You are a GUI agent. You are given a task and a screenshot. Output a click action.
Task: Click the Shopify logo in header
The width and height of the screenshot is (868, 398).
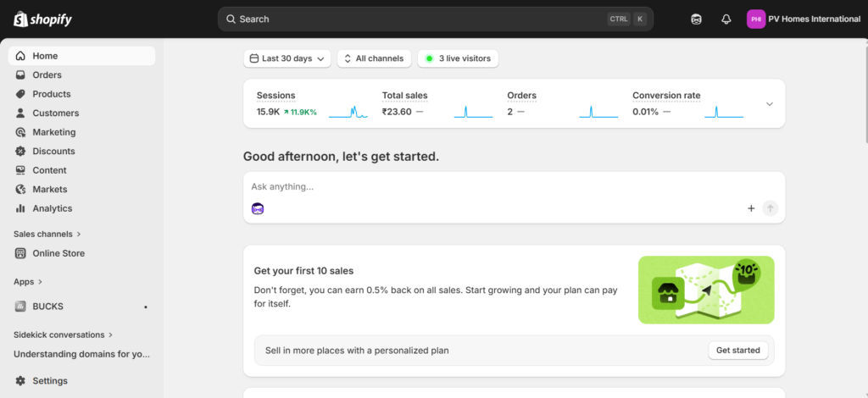pos(42,19)
